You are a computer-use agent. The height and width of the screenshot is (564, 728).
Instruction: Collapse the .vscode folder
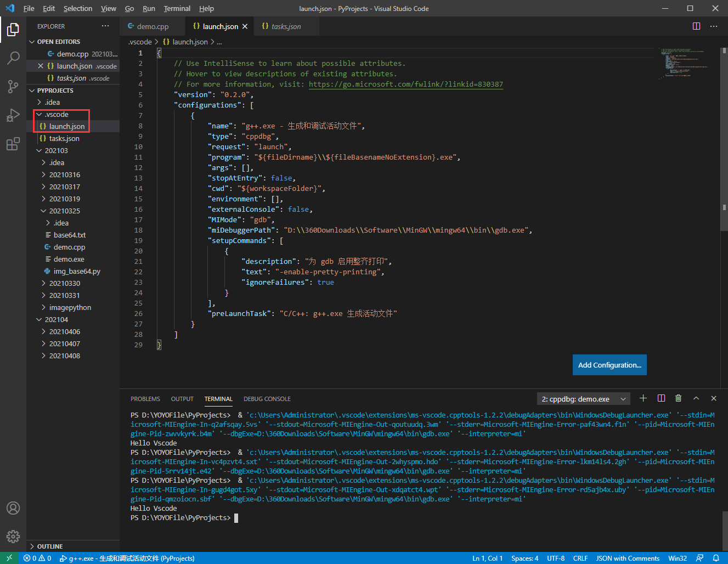pos(57,114)
